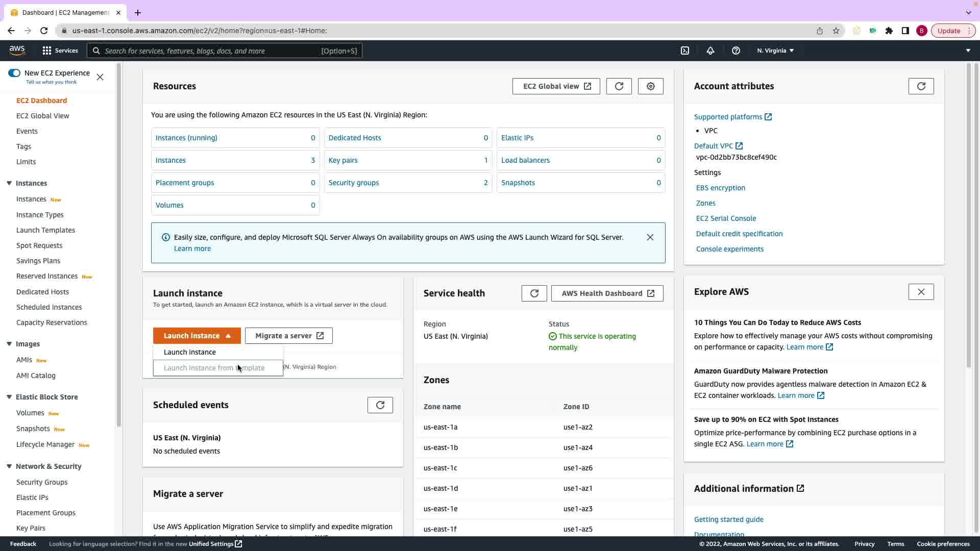Refresh Scheduled events
This screenshot has height=551, width=980.
pyautogui.click(x=380, y=405)
